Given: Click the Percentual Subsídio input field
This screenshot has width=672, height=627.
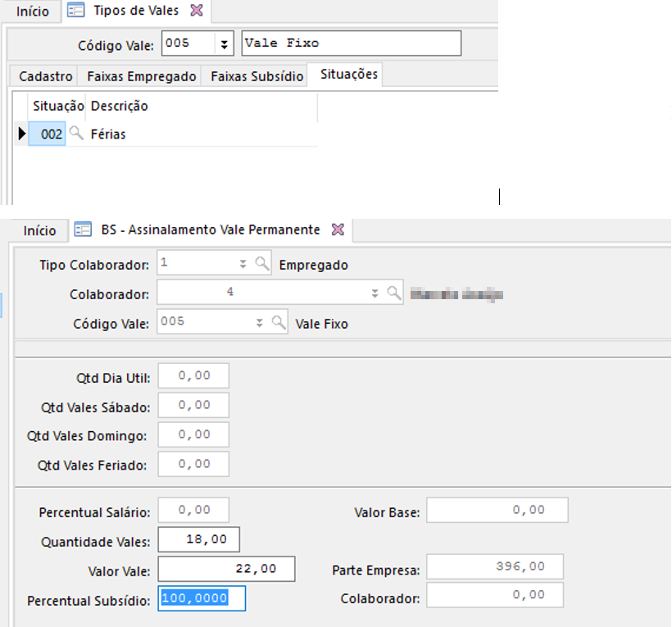Looking at the screenshot, I should click(202, 598).
